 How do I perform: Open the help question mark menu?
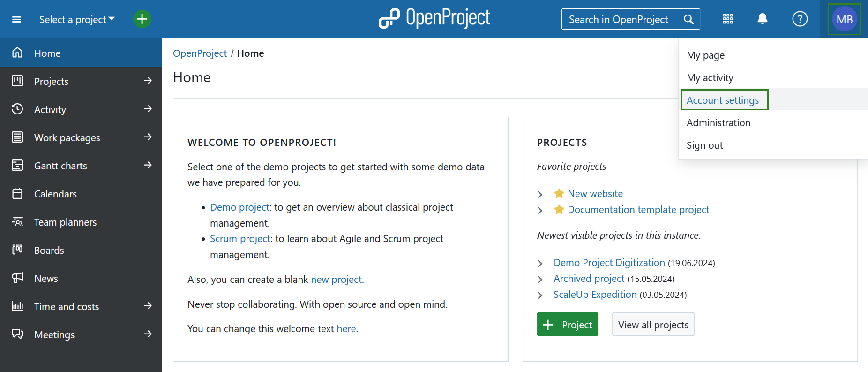pos(800,19)
